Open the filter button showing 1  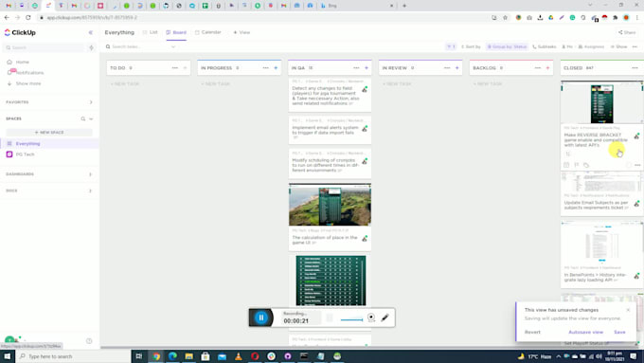coord(451,46)
